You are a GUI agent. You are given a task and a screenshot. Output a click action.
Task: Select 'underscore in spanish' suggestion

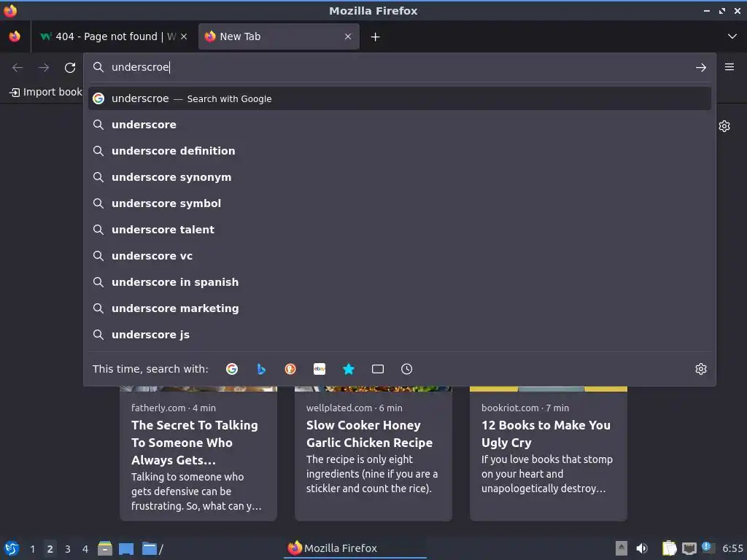(399, 282)
